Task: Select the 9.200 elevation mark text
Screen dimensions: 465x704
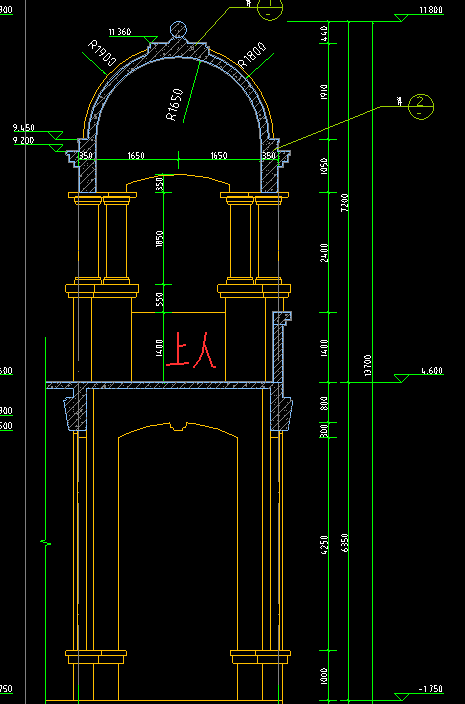Action: (24, 141)
